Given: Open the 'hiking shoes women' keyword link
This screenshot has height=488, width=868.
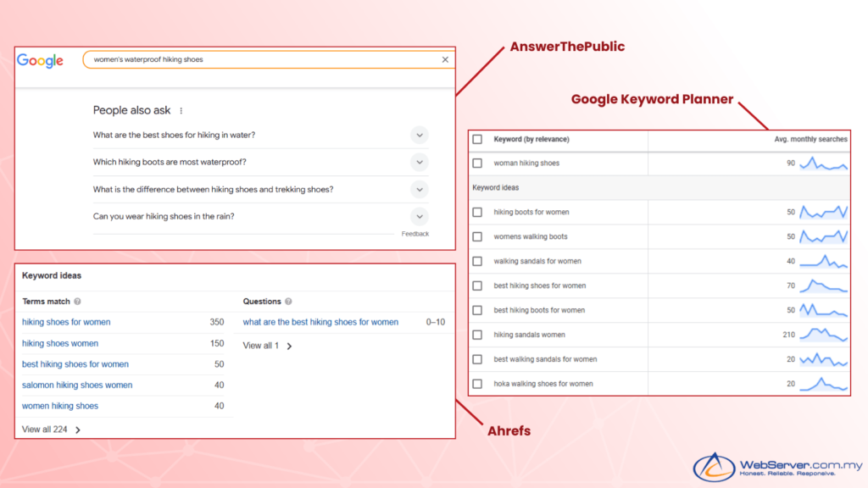Looking at the screenshot, I should pos(60,344).
